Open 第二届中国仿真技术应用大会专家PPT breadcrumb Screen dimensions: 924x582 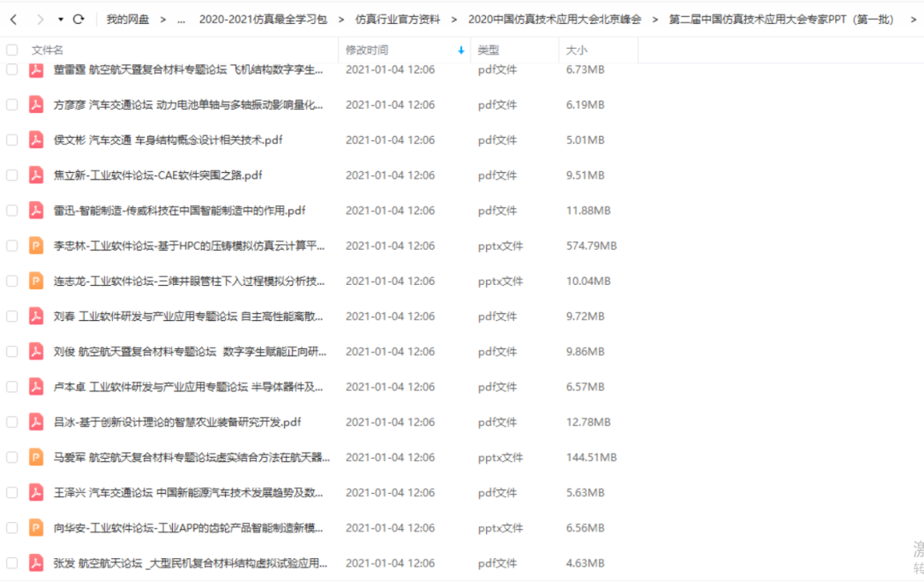[x=781, y=20]
